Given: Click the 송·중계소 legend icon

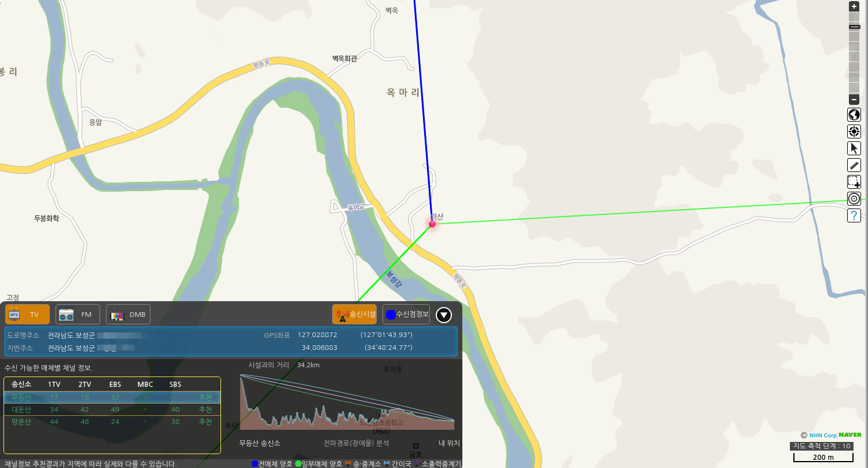Looking at the screenshot, I should pos(348,464).
